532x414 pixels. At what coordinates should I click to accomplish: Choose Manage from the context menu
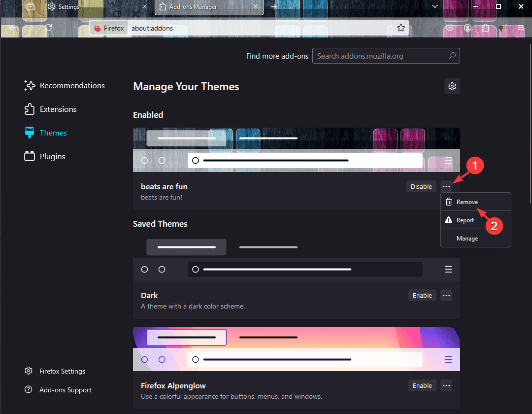pyautogui.click(x=476, y=239)
